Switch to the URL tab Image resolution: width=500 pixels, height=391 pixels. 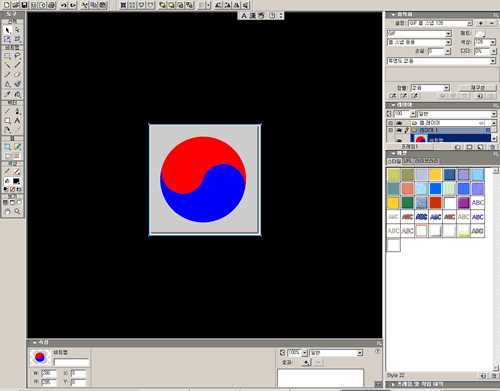pyautogui.click(x=408, y=161)
